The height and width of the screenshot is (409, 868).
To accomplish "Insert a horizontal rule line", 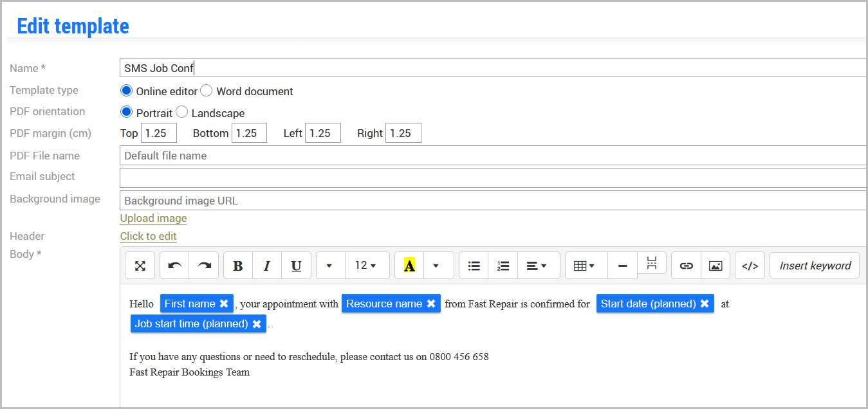I will (623, 266).
